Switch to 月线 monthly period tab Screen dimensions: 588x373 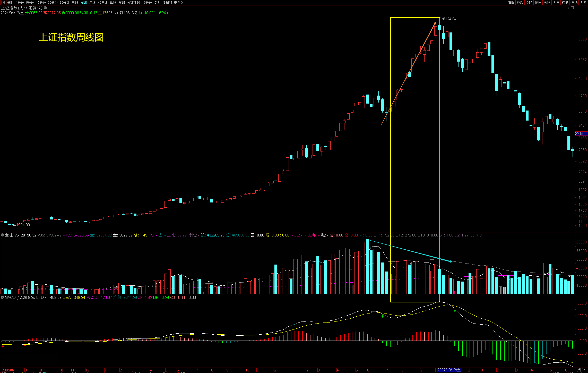pos(92,3)
